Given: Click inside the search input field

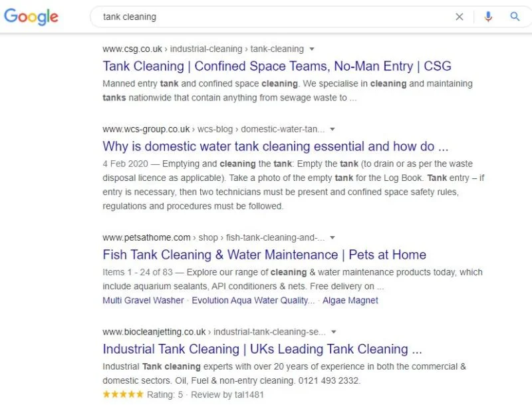Looking at the screenshot, I should [x=266, y=17].
